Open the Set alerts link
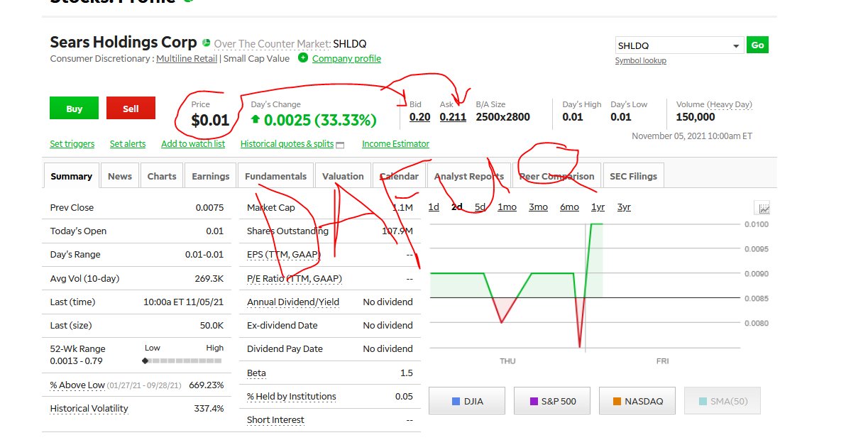Image resolution: width=868 pixels, height=440 pixels. [x=128, y=144]
